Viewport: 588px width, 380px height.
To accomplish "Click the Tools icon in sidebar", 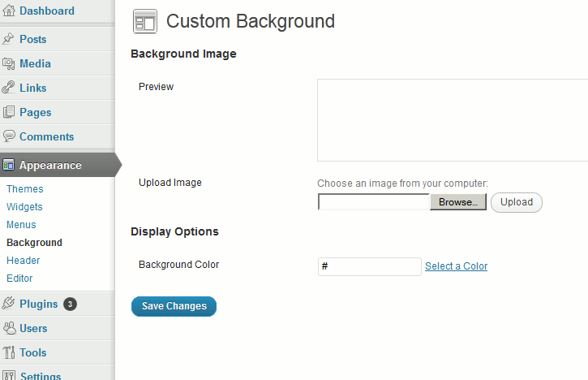I will pos(9,352).
